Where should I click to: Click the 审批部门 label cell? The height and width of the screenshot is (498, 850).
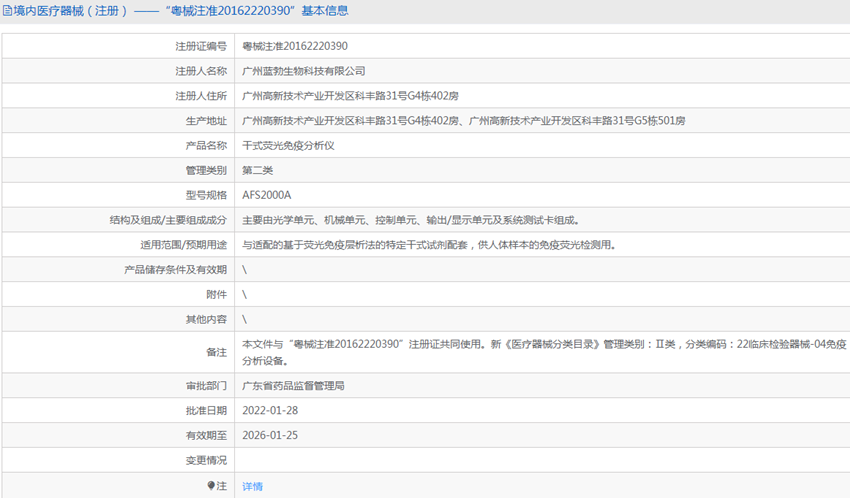click(118, 386)
